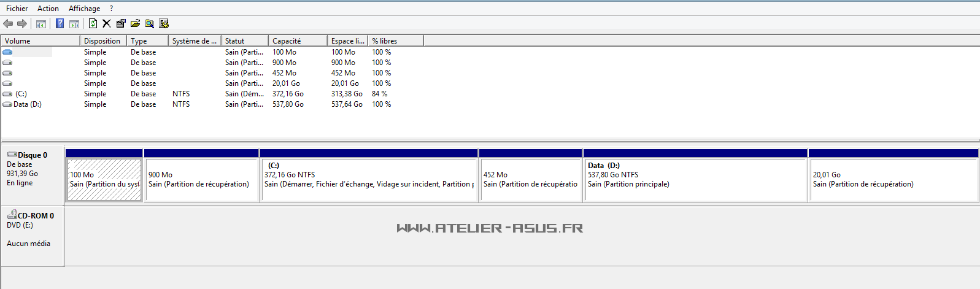The width and height of the screenshot is (980, 289).
Task: Click the Show/Hide Action Pane icon
Action: click(x=74, y=23)
